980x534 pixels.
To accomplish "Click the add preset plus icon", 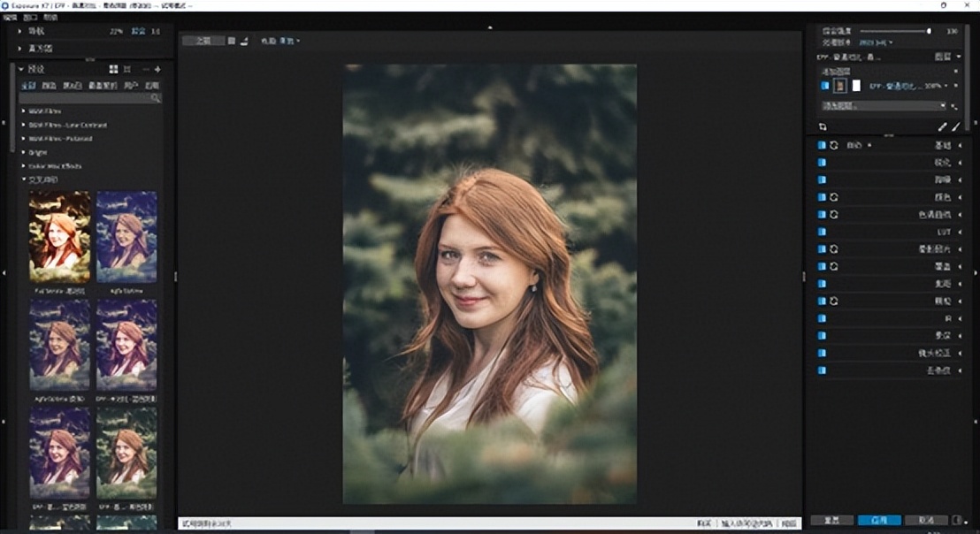I will point(157,69).
